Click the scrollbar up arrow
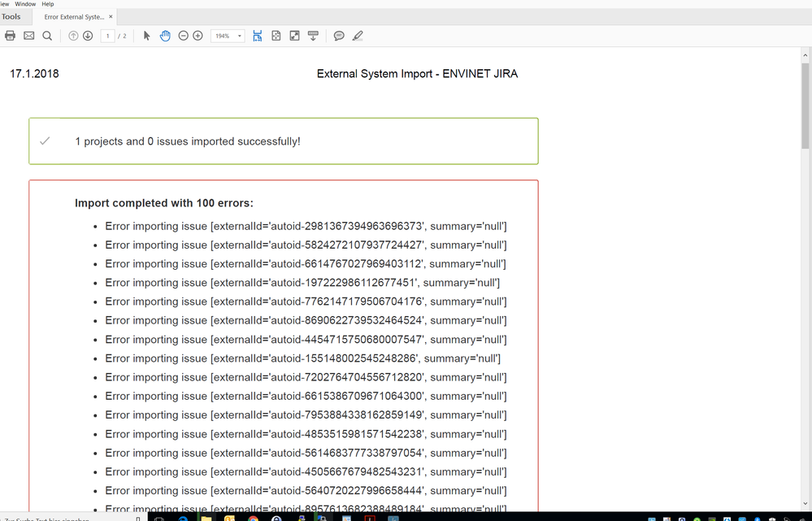 (805, 55)
